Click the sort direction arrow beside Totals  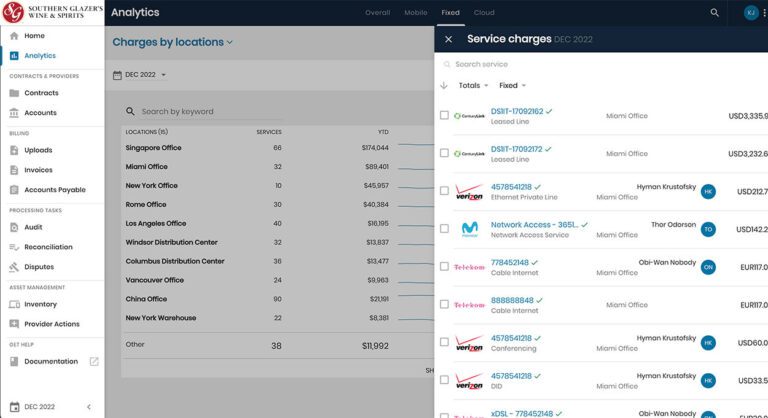tap(444, 86)
